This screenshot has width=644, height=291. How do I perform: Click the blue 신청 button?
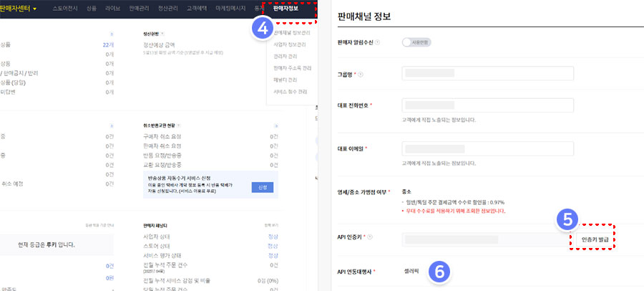click(x=263, y=187)
